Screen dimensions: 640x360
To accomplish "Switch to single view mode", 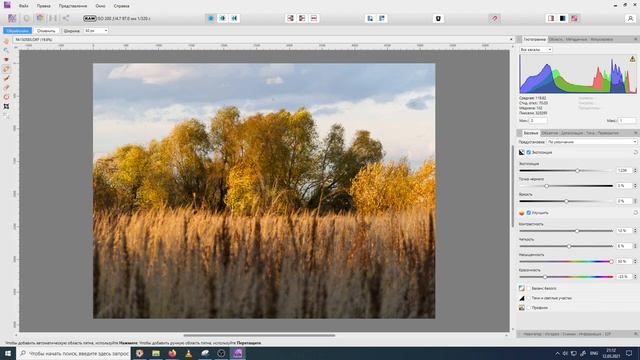I will click(x=211, y=18).
